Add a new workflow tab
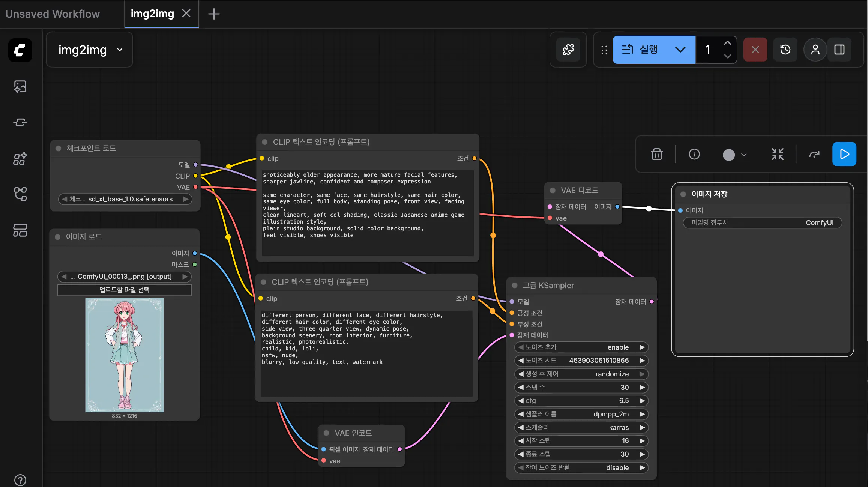Screen dimensions: 868x487 pos(214,14)
